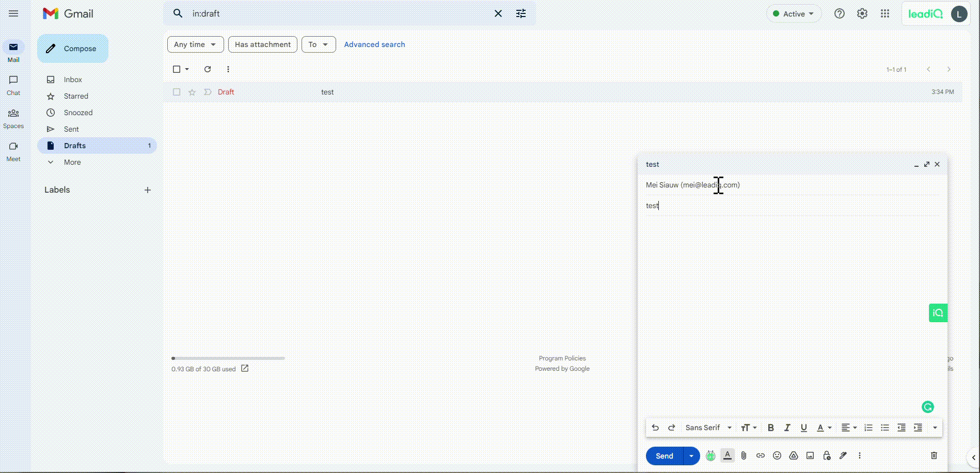Go to the Sent folder
The height and width of the screenshot is (473, 980).
[x=71, y=129]
